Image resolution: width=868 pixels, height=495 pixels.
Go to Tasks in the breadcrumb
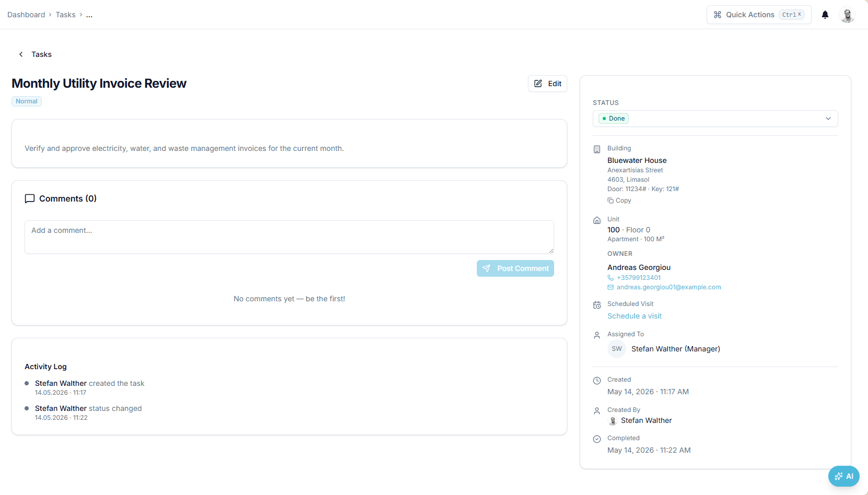tap(65, 15)
